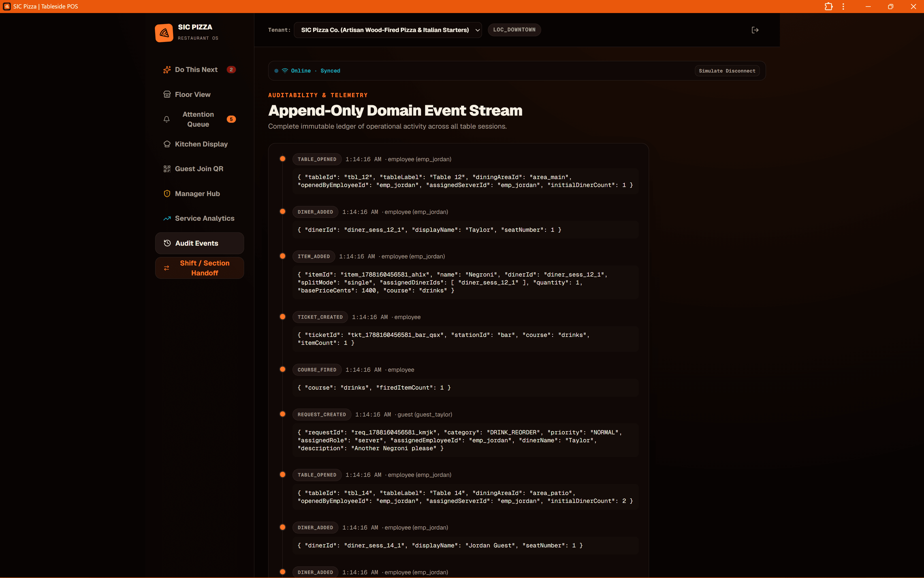Image resolution: width=924 pixels, height=578 pixels.
Task: Click the Service Analytics trend icon
Action: click(x=167, y=218)
